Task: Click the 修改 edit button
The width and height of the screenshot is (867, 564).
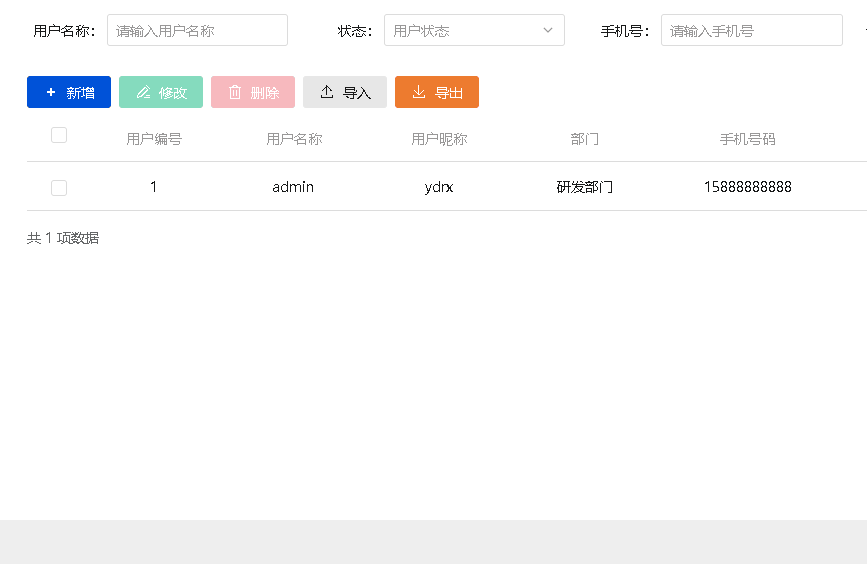Action: [x=161, y=92]
